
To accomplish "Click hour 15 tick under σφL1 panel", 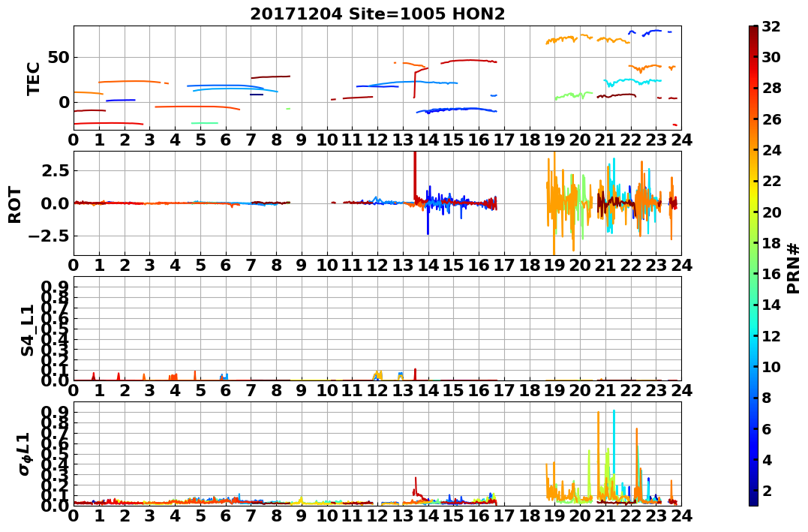I will pyautogui.click(x=453, y=515).
